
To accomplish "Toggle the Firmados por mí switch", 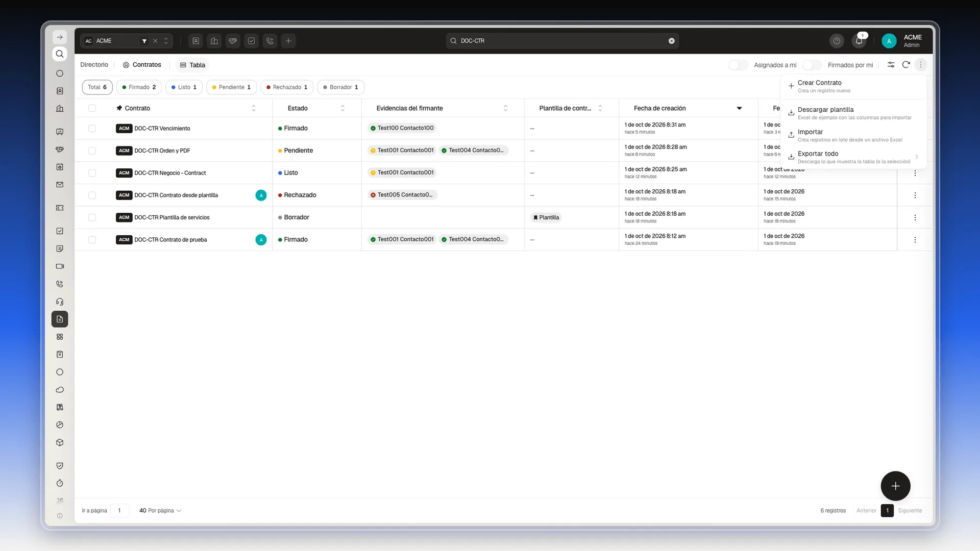I will (x=812, y=65).
